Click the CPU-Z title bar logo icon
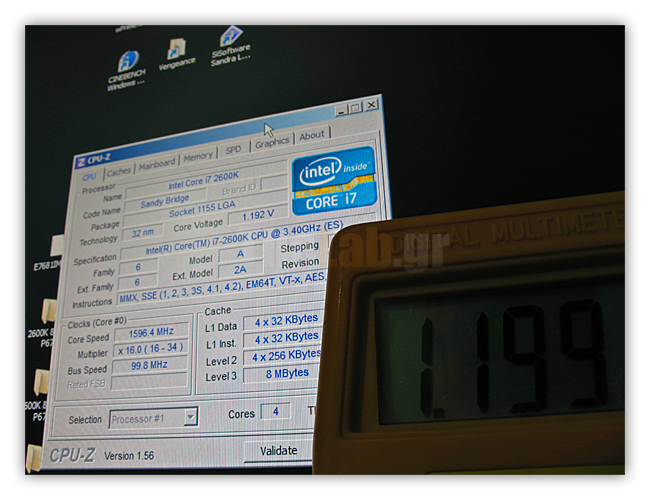The image size is (650, 500). [x=81, y=160]
